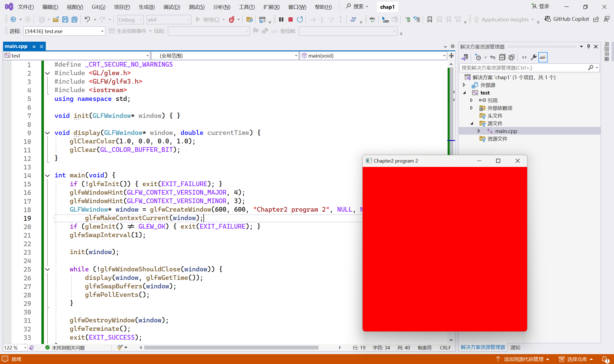Toggle a bookmark on the current line
Screen dimensions: 614x364
tap(430, 19)
